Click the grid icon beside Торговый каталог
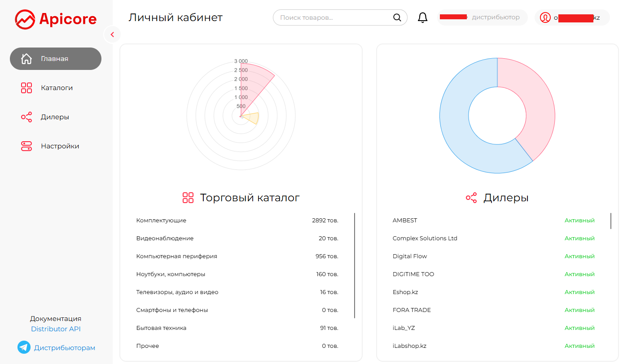The image size is (623, 364). [x=188, y=198]
